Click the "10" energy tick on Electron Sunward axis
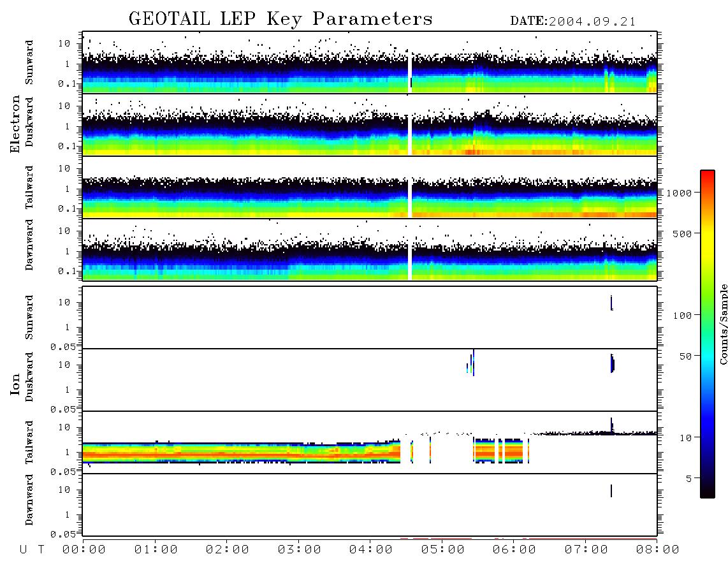The image size is (728, 561). pos(64,43)
